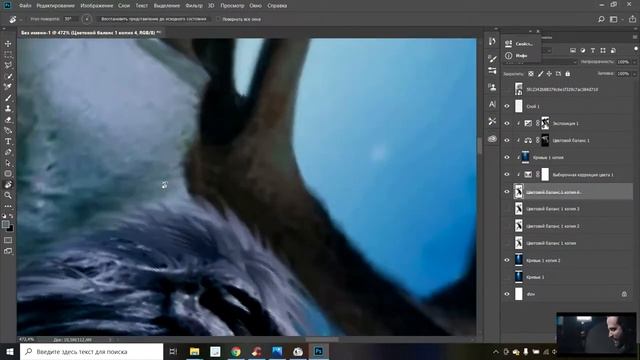Check the rotate all windows checkbox
The width and height of the screenshot is (640, 360).
click(x=218, y=19)
